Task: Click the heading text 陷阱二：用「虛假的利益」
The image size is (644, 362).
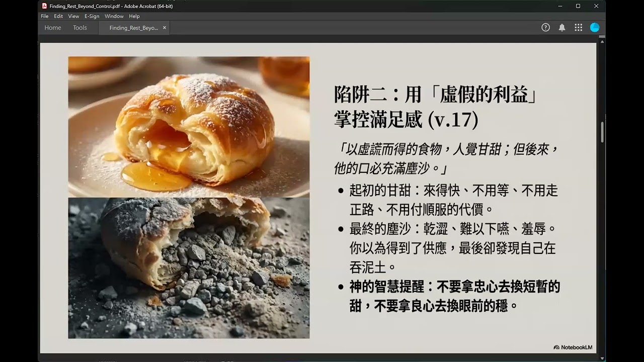Action: (437, 95)
